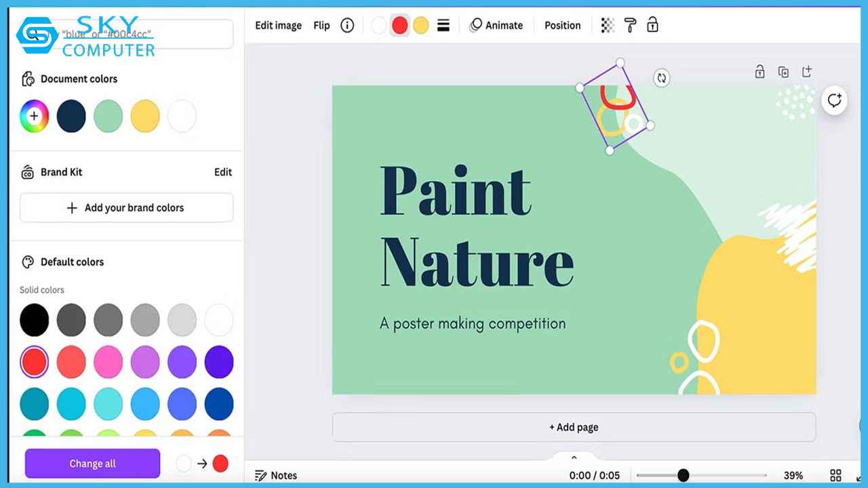This screenshot has height=488, width=868.
Task: Click Edit link beside Brand Kit
Action: click(223, 172)
